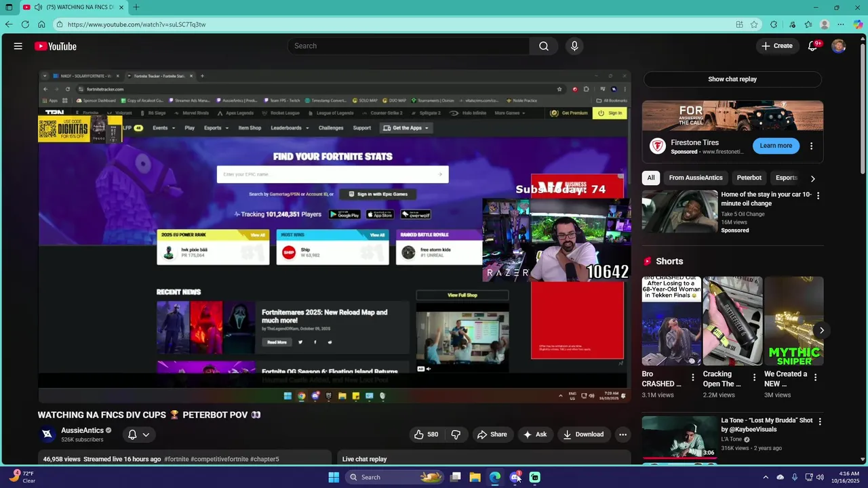Open tab actions menu icon
868x488 pixels.
(x=9, y=7)
